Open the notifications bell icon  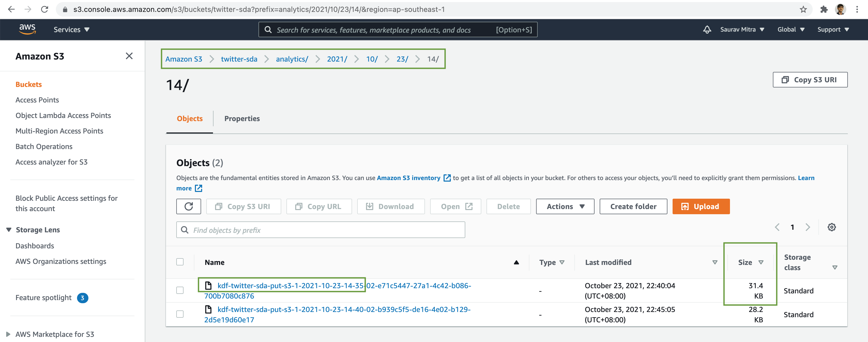coord(707,30)
